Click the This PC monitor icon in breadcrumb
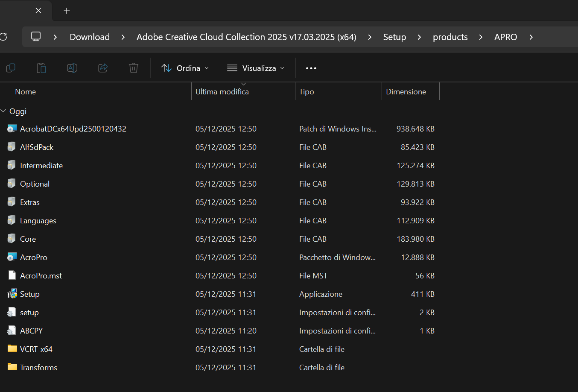The width and height of the screenshot is (578, 392). 36,37
